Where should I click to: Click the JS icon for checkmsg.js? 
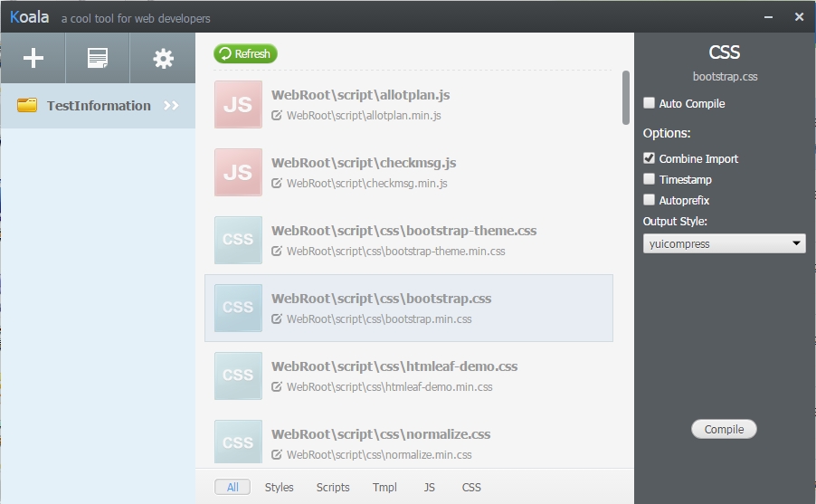click(238, 172)
